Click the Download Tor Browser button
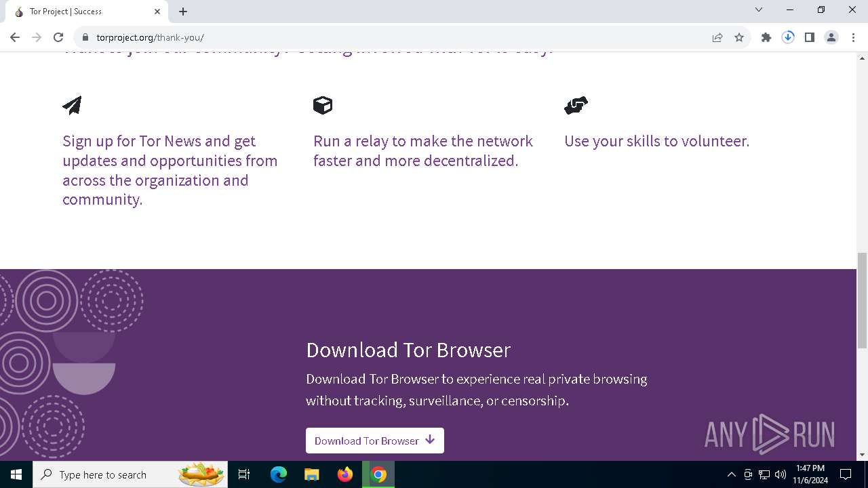The width and height of the screenshot is (868, 488). (375, 441)
